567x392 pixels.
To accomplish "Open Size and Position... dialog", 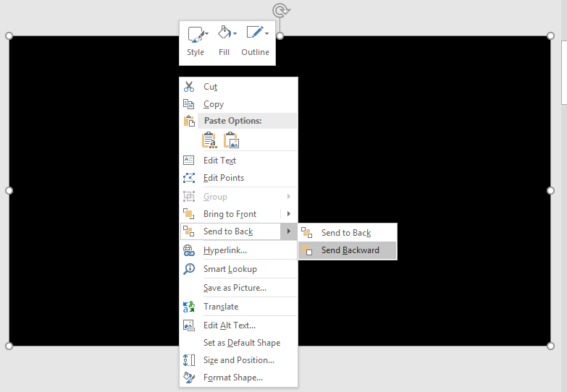I will (239, 360).
